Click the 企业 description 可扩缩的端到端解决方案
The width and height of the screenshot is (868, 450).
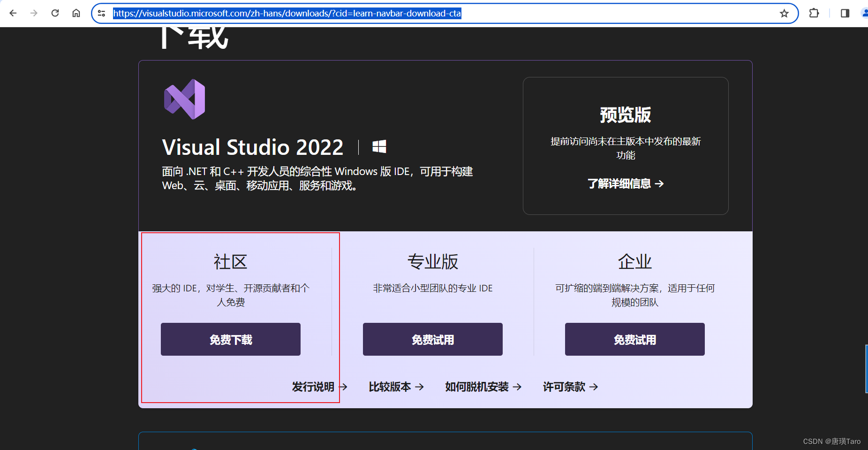coord(635,295)
